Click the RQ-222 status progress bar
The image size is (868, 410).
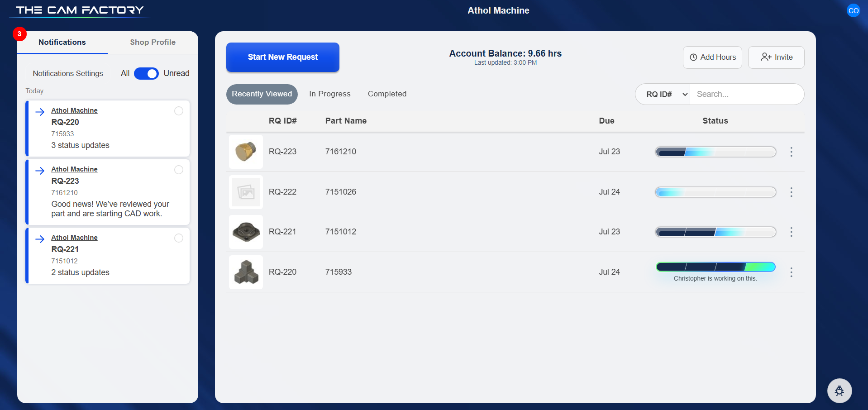point(716,192)
